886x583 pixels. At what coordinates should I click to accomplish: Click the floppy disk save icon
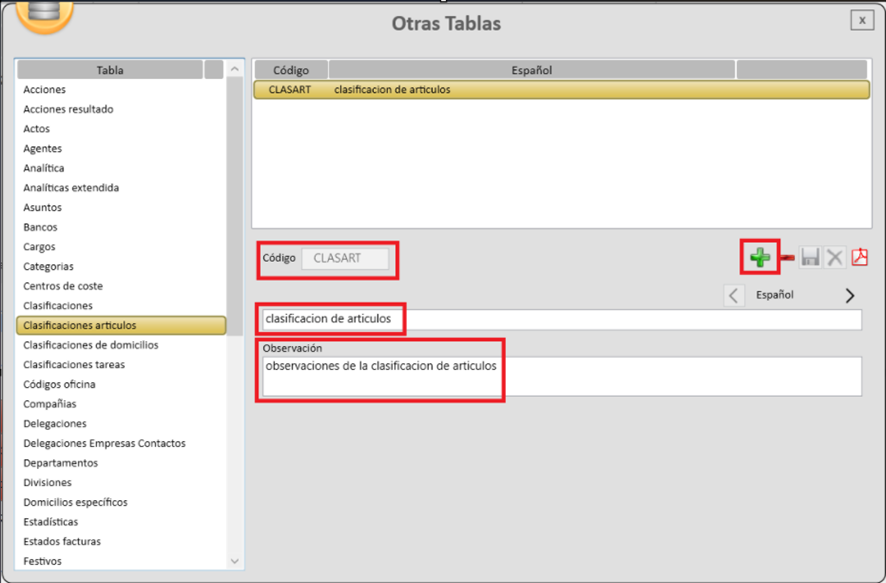point(810,258)
